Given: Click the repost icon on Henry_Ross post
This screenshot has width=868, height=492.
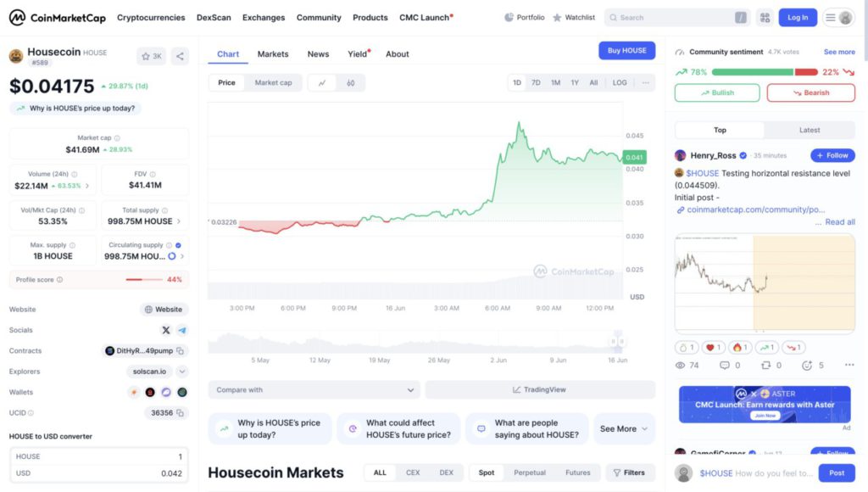Looking at the screenshot, I should [x=765, y=365].
